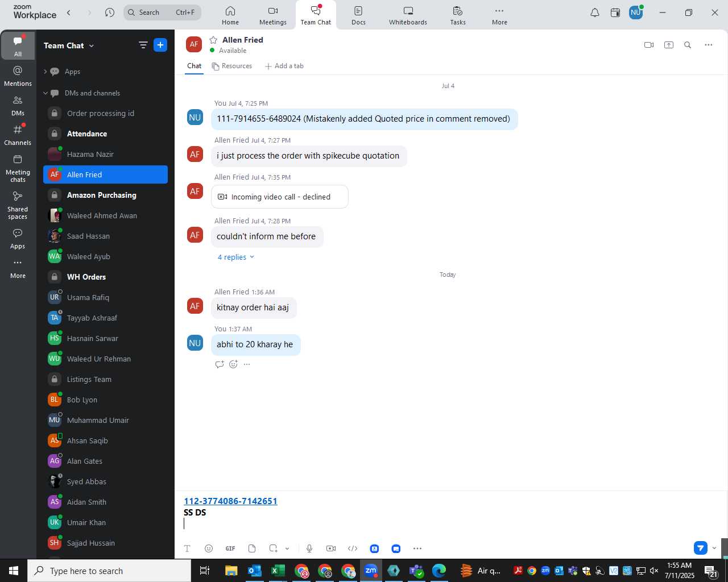Go back with the left arrow icon
This screenshot has height=582, width=728.
[x=69, y=13]
